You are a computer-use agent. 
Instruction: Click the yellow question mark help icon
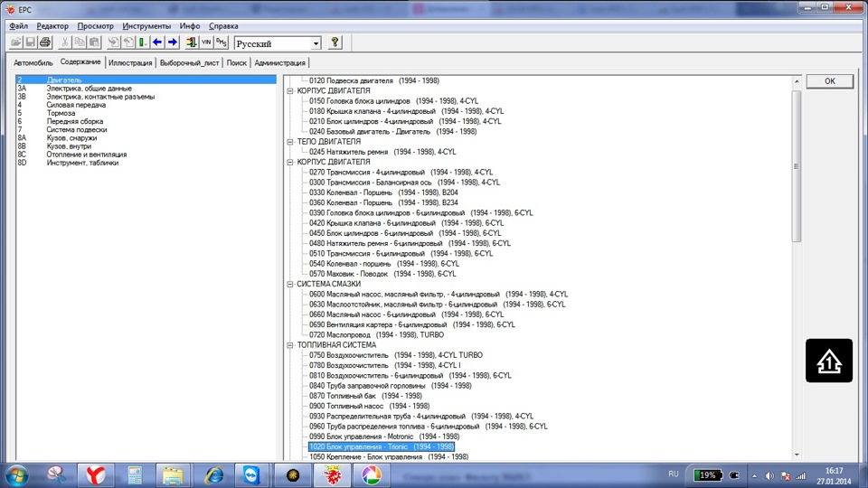coord(335,42)
